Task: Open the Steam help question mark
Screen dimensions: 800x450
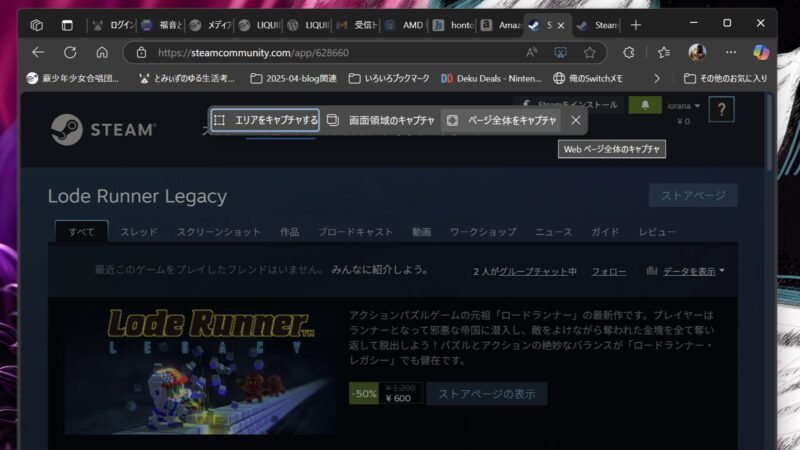Action: pos(721,109)
